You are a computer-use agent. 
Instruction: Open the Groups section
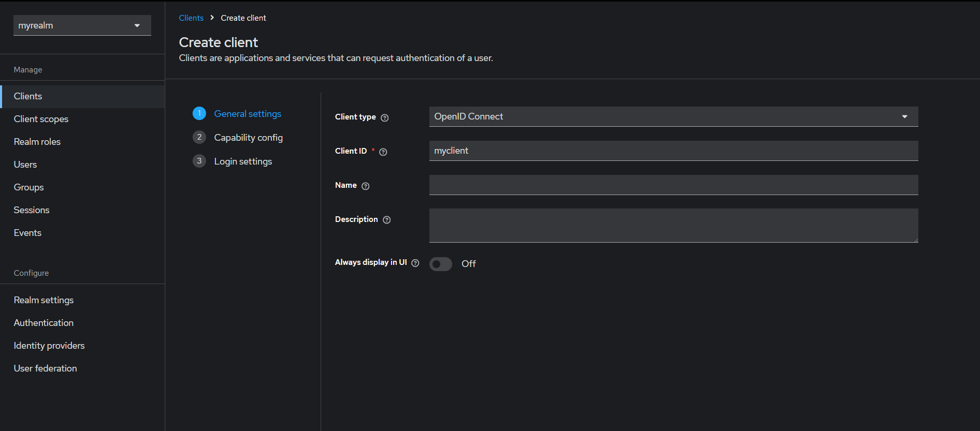point(82,187)
